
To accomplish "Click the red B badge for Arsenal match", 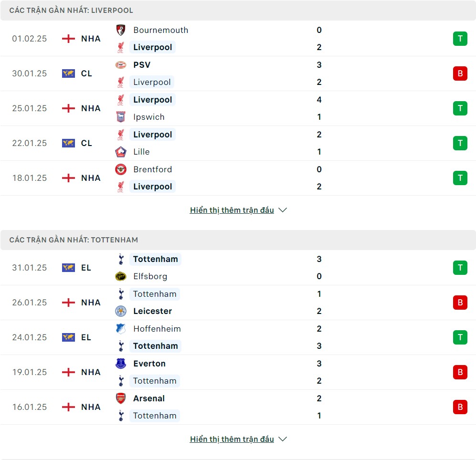I will 460,407.
